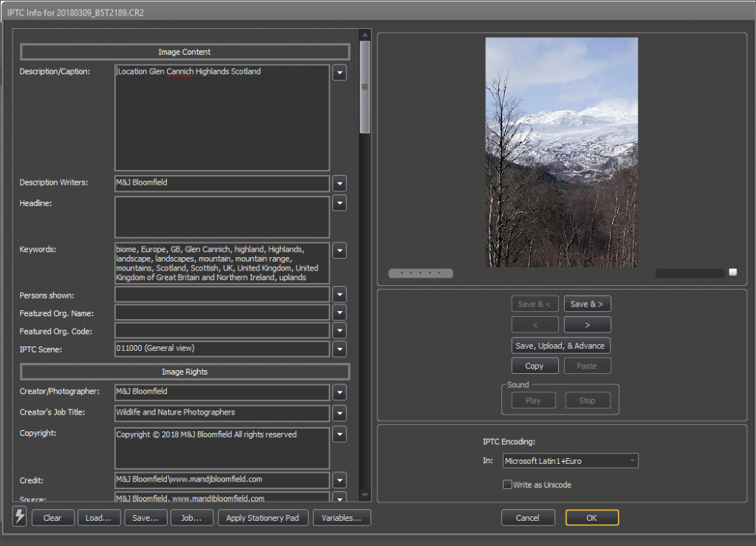The image size is (756, 546).
Task: Click the Copy button
Action: [535, 366]
